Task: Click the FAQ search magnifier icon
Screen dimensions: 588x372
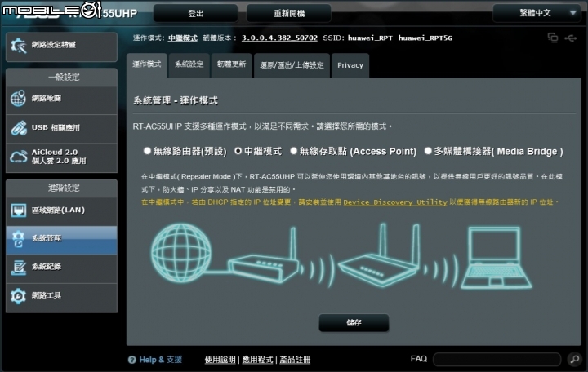Action: [x=574, y=360]
